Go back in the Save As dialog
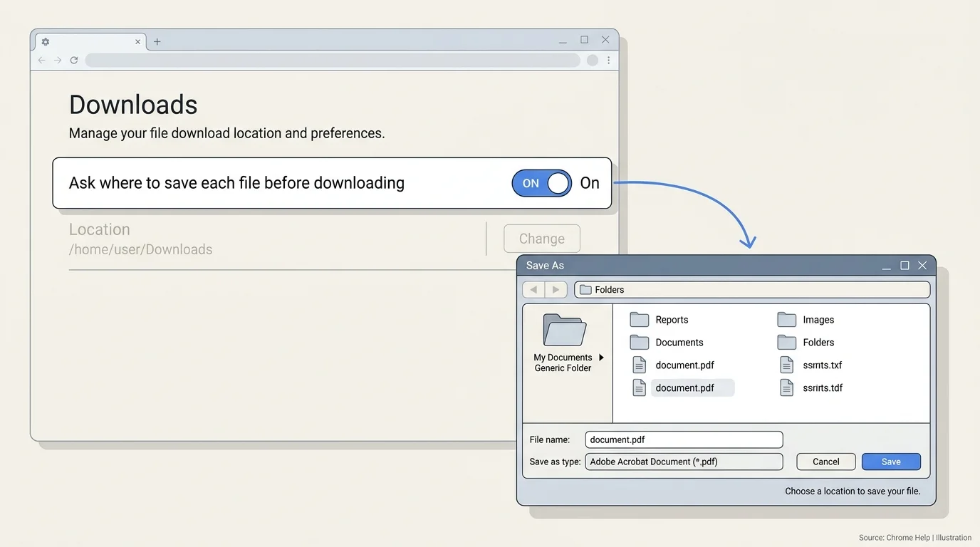Viewport: 980px width, 547px height. coord(533,290)
